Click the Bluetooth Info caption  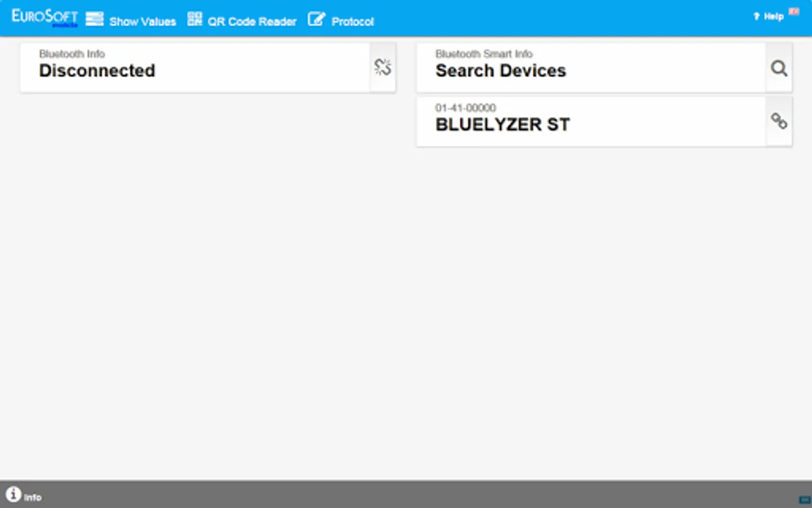coord(72,54)
